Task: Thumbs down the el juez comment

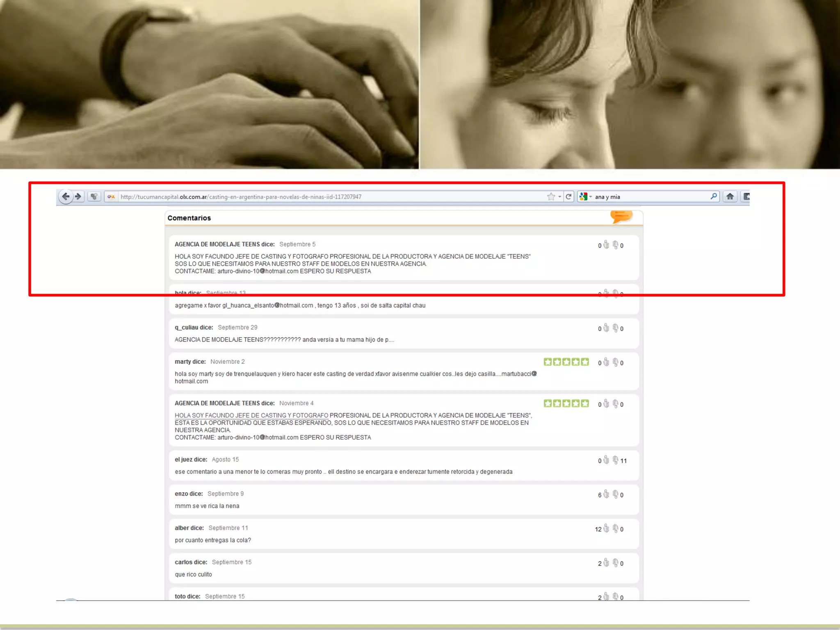Action: [615, 460]
